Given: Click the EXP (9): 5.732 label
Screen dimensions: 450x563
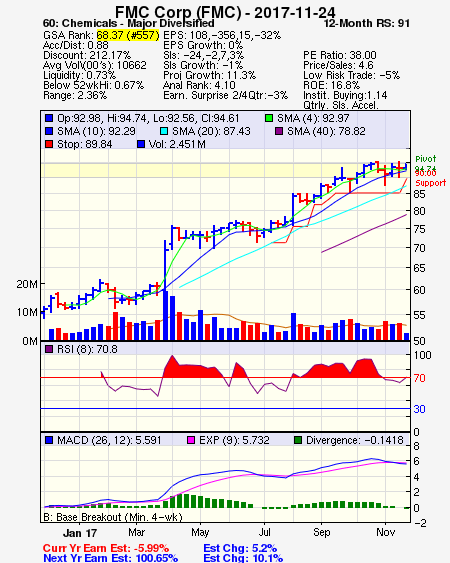Looking at the screenshot, I should 234,440.
